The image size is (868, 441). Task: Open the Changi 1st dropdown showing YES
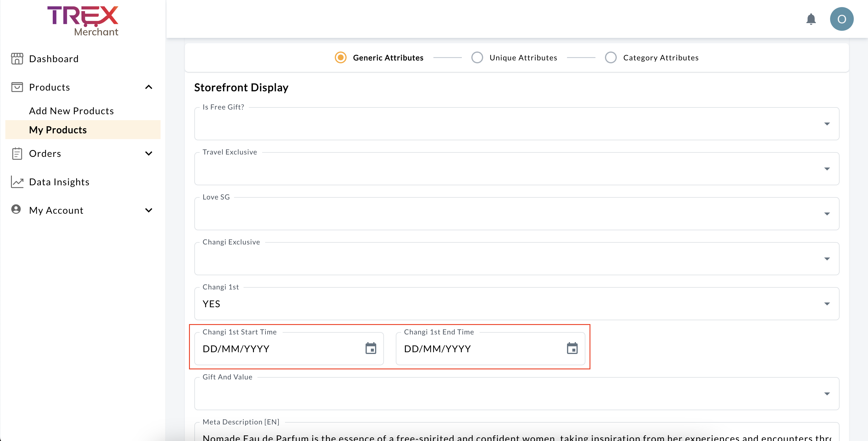[516, 304]
